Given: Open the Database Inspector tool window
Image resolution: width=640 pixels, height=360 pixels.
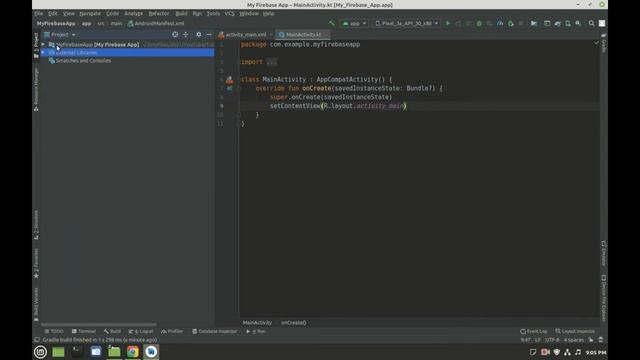Looking at the screenshot, I should coord(214,331).
